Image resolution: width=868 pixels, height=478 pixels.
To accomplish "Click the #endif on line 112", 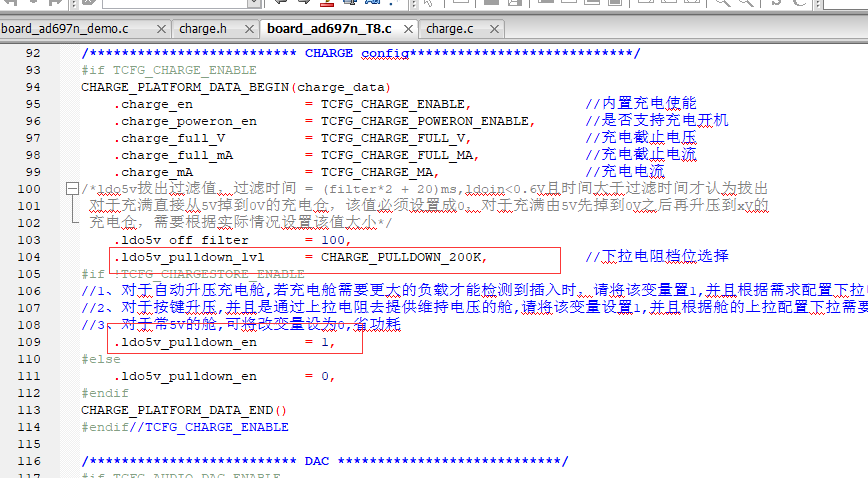I will (x=105, y=393).
